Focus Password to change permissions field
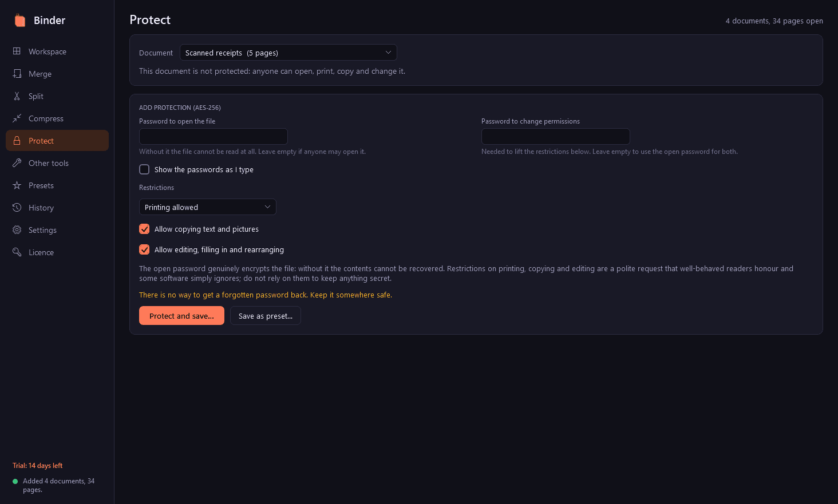 pos(556,136)
